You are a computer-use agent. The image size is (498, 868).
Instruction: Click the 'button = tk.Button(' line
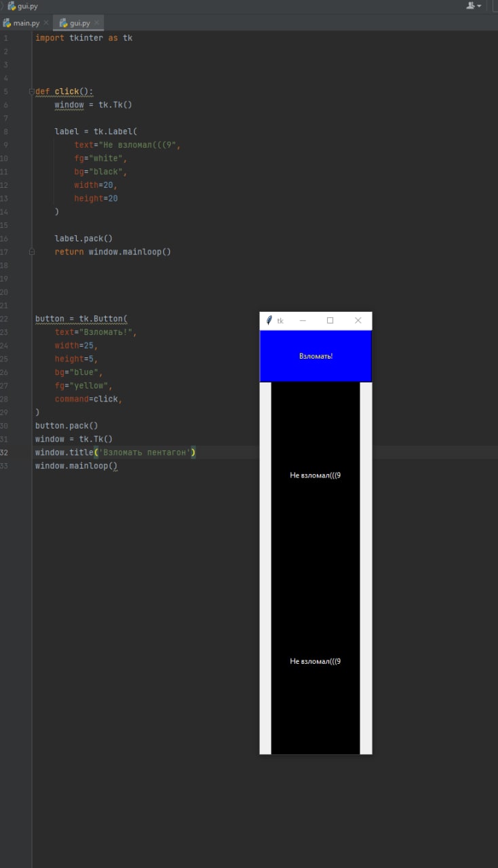(x=81, y=319)
